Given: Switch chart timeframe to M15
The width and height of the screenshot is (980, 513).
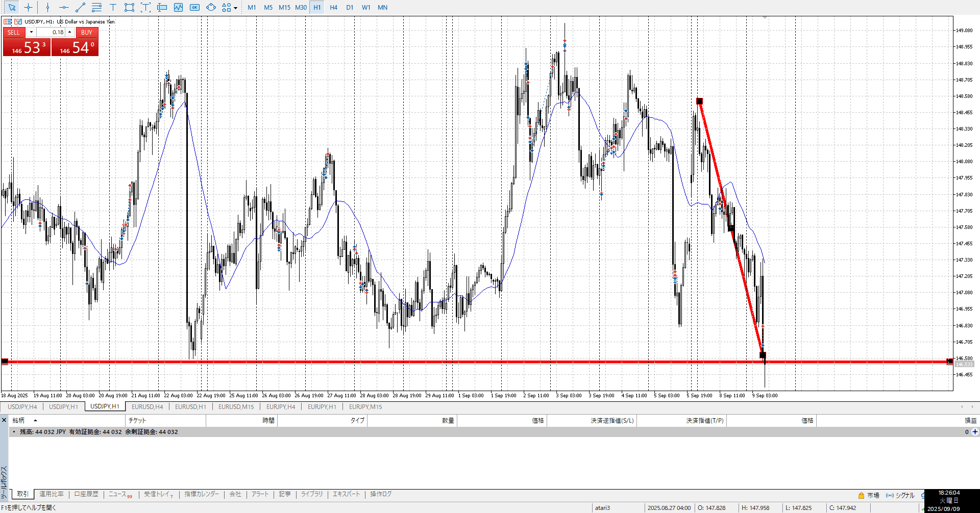Looking at the screenshot, I should [284, 7].
